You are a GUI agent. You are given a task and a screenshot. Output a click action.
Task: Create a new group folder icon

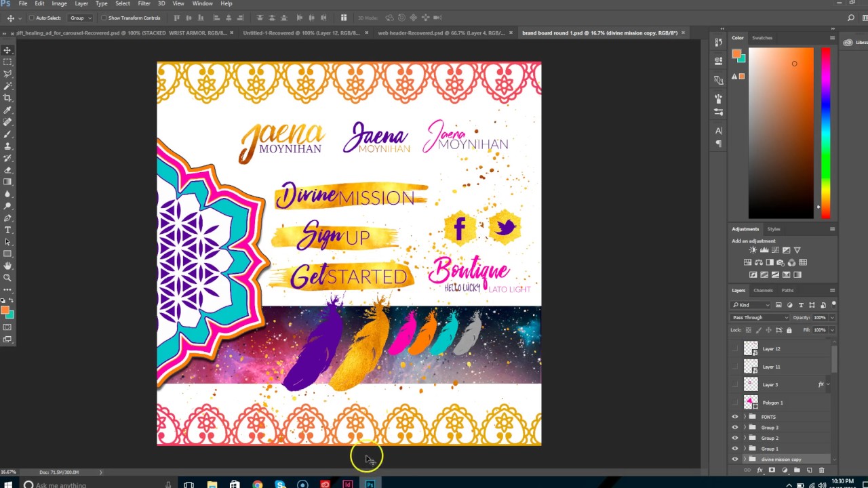[797, 470]
